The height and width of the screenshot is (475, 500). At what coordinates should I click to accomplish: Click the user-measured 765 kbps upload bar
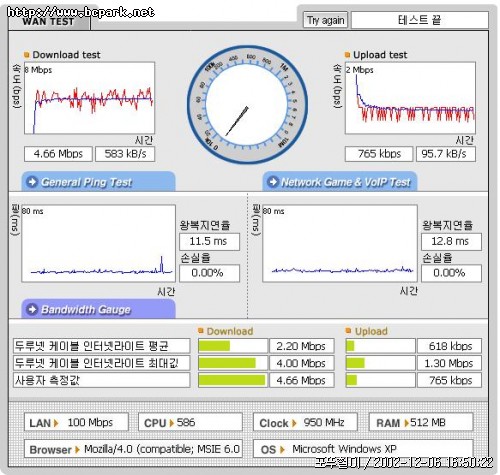[x=380, y=380]
